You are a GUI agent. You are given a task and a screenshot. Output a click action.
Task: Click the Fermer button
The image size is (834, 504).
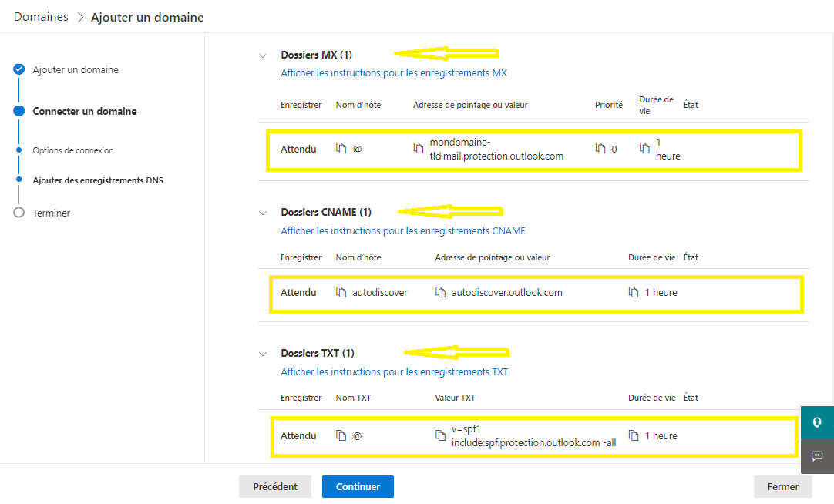783,486
